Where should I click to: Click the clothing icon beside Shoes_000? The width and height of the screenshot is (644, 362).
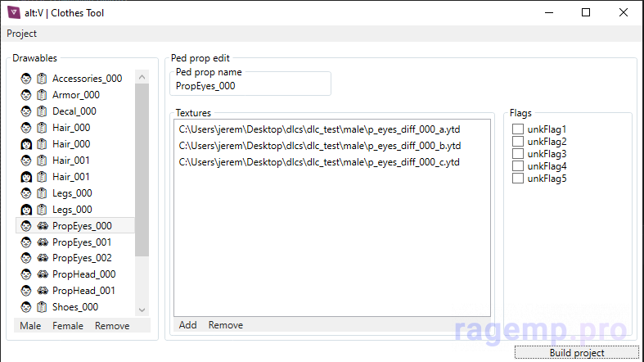coord(42,307)
